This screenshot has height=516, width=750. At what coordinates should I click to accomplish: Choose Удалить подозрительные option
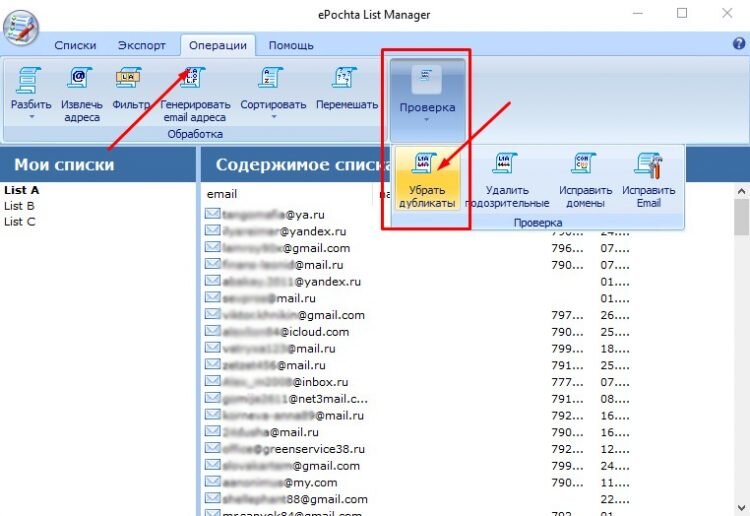[x=507, y=180]
